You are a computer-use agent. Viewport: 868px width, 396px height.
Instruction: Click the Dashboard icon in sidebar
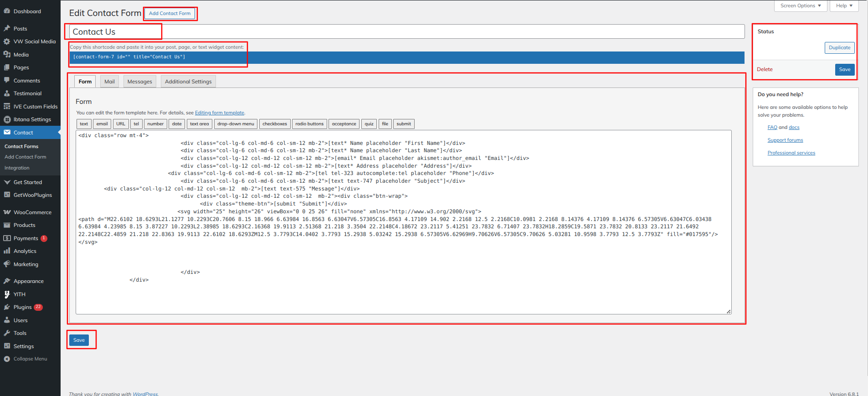[x=7, y=11]
